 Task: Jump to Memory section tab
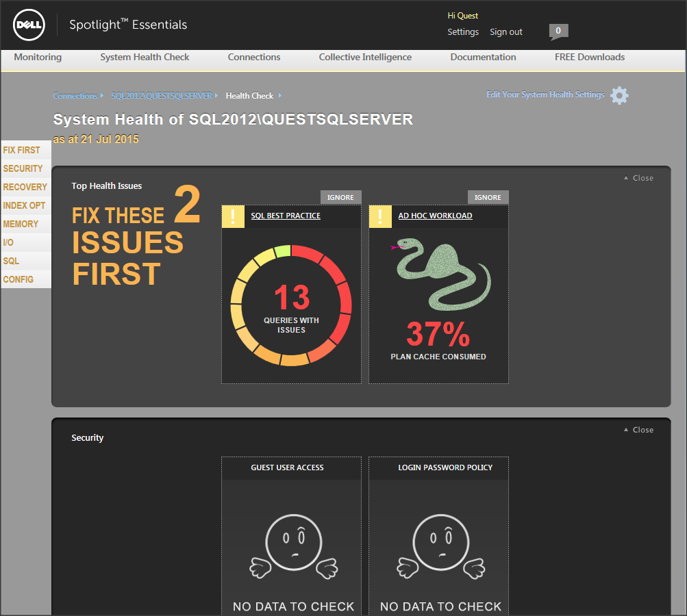tap(26, 224)
